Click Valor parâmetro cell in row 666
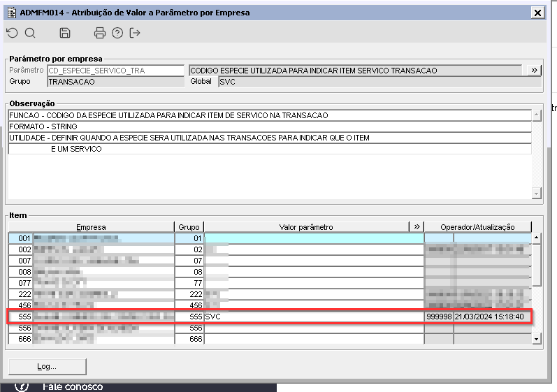Image resolution: width=557 pixels, height=392 pixels. pyautogui.click(x=314, y=339)
